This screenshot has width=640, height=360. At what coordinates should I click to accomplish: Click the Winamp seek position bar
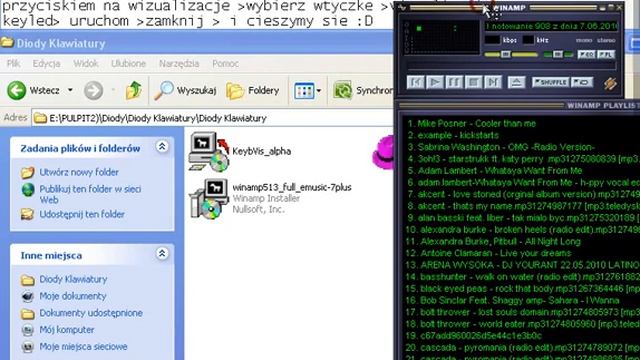[510, 66]
